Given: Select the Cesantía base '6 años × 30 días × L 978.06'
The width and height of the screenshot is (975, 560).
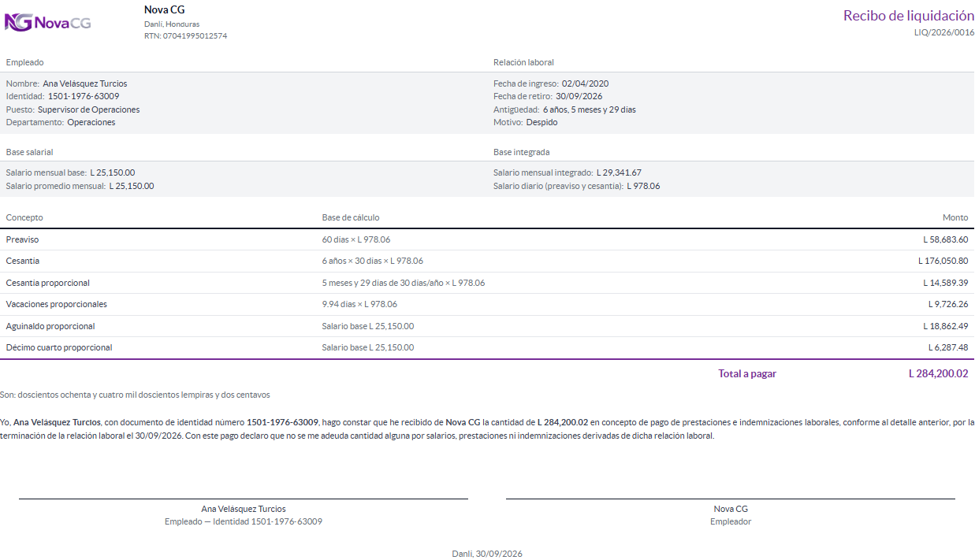Looking at the screenshot, I should point(373,261).
